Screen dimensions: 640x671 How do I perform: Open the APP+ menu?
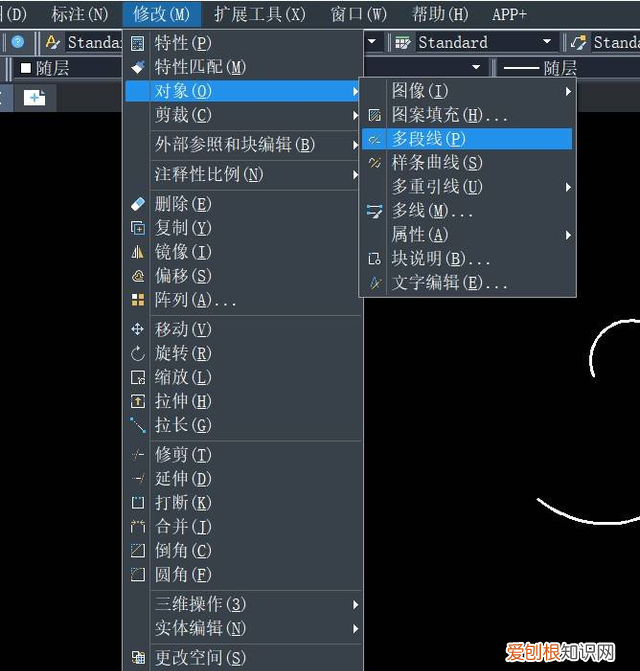509,14
